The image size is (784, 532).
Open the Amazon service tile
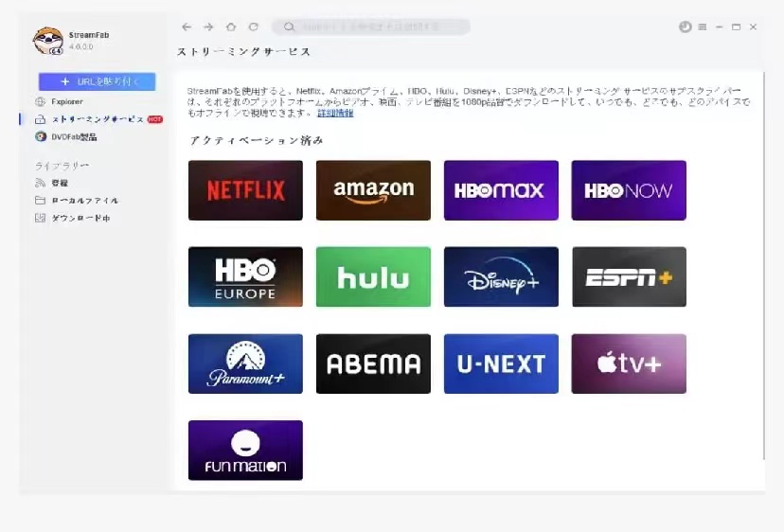pyautogui.click(x=373, y=190)
